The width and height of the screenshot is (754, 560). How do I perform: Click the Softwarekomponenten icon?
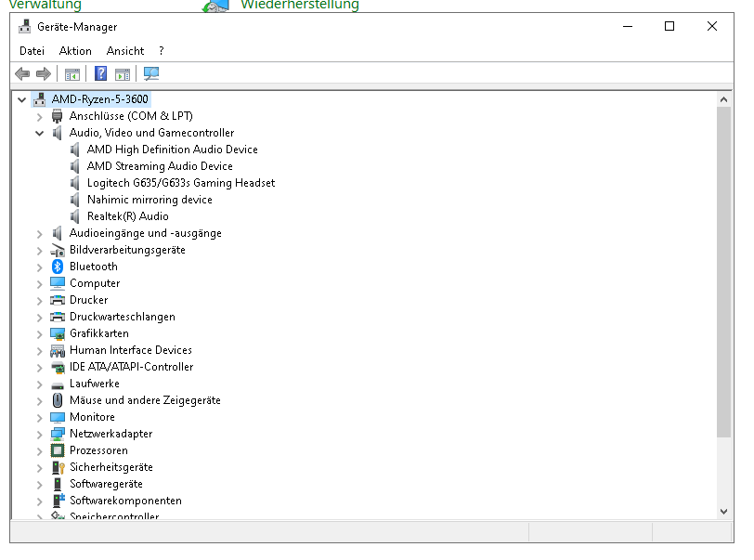[x=58, y=501]
